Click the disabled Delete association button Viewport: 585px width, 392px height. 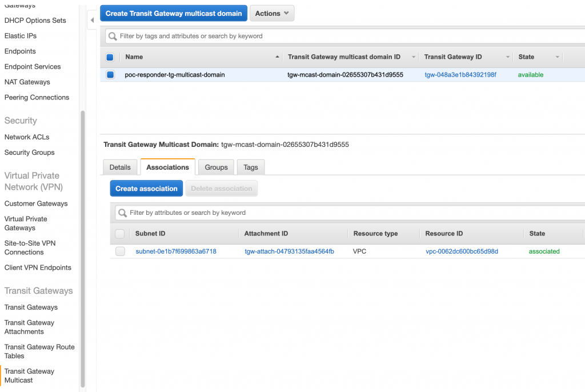tap(222, 189)
